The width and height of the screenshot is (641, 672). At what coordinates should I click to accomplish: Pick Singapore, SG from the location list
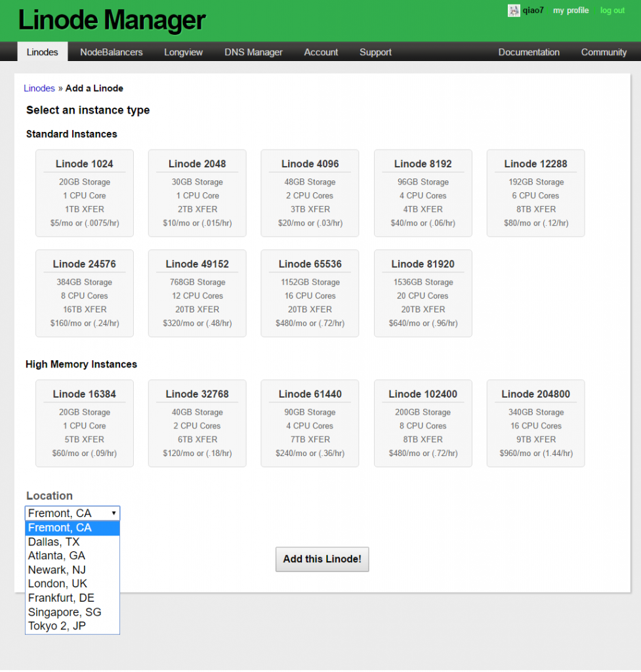[x=72, y=612]
